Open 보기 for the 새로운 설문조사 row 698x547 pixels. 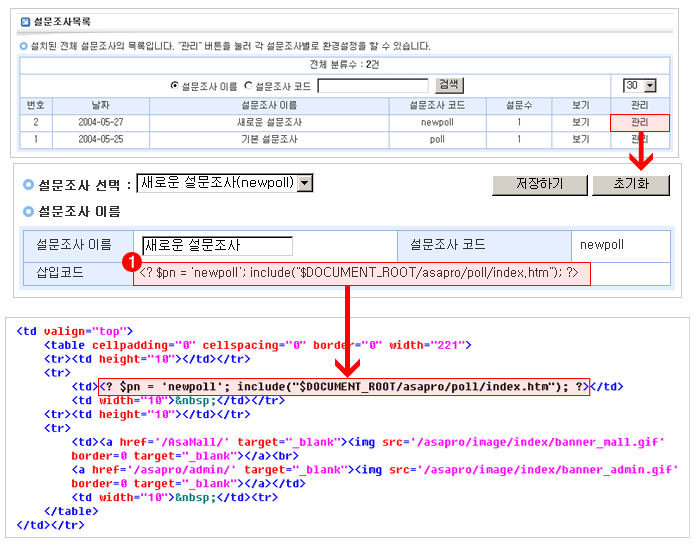pyautogui.click(x=580, y=123)
